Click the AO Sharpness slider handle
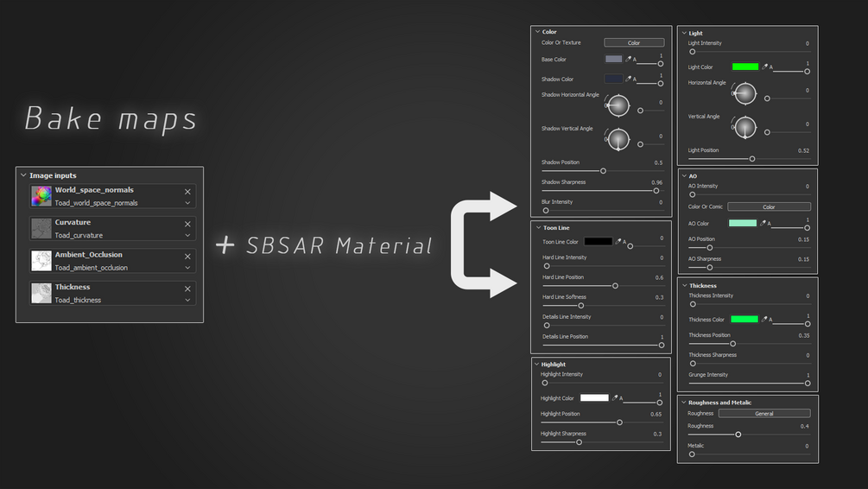868x489 pixels. tap(710, 268)
